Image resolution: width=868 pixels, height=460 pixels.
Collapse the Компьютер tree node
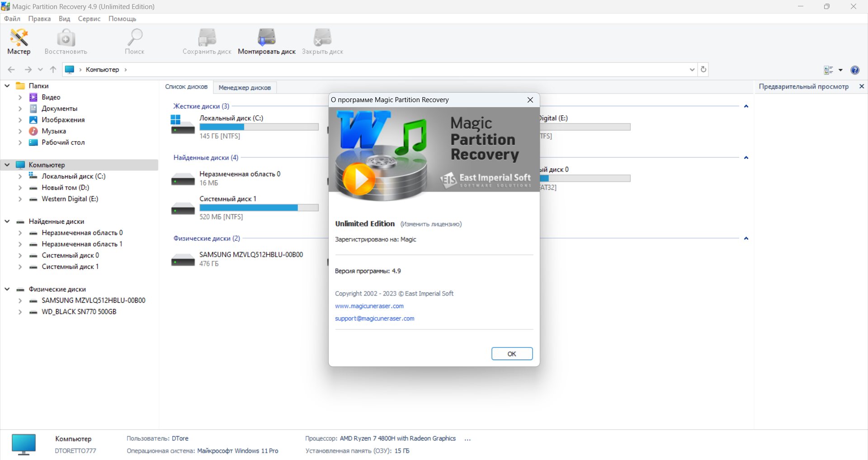click(7, 165)
